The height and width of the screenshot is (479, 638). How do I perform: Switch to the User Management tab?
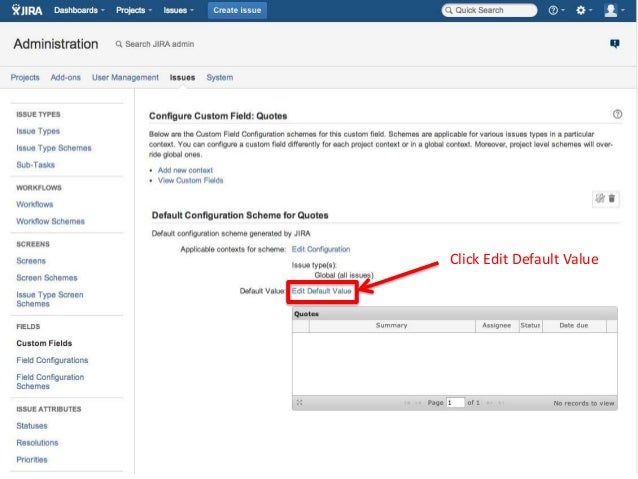tap(125, 77)
